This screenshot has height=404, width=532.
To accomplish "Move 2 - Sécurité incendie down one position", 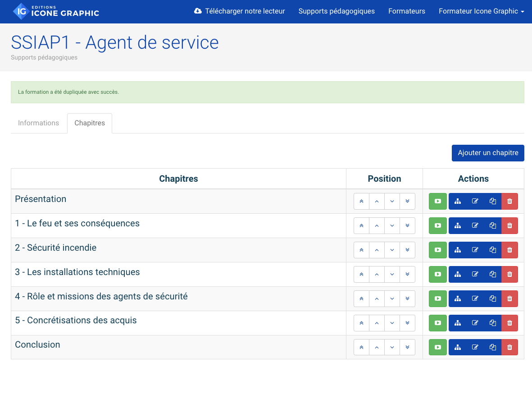I will point(392,250).
